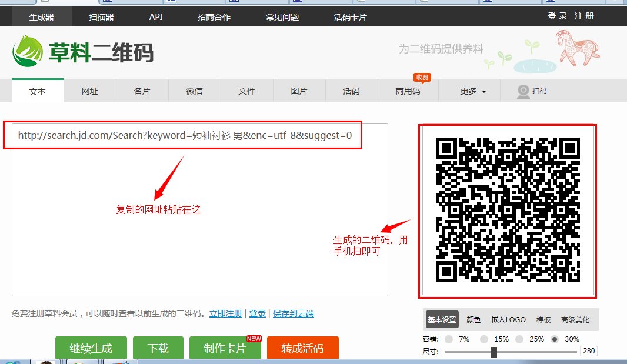Click the orange 转成活码 button
Image resolution: width=627 pixels, height=364 pixels.
click(x=302, y=348)
